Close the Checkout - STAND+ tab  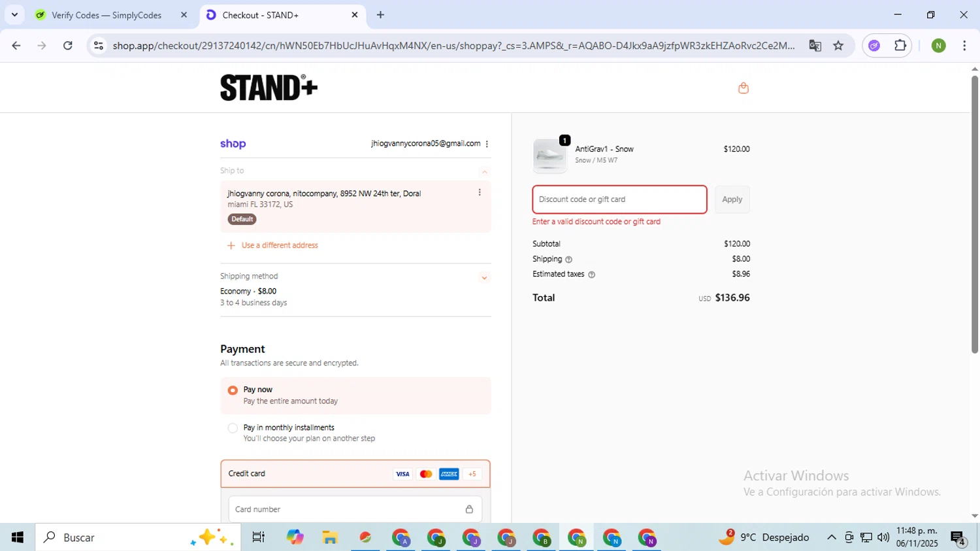355,14
